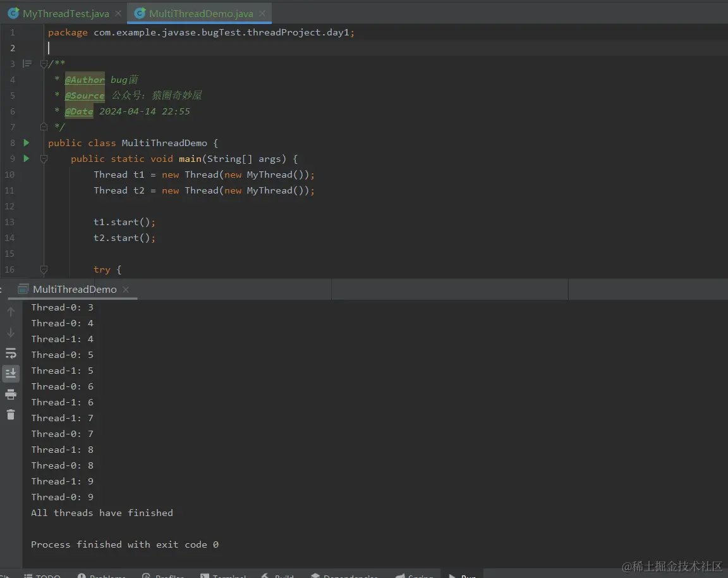Click console line 'Thread-0: 3'
The image size is (728, 578).
[x=62, y=307]
